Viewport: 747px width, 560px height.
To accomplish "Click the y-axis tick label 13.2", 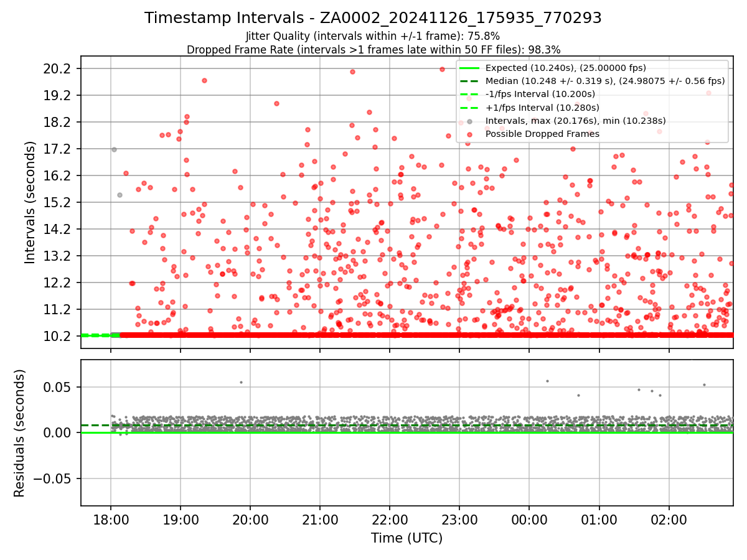I will pos(57,256).
